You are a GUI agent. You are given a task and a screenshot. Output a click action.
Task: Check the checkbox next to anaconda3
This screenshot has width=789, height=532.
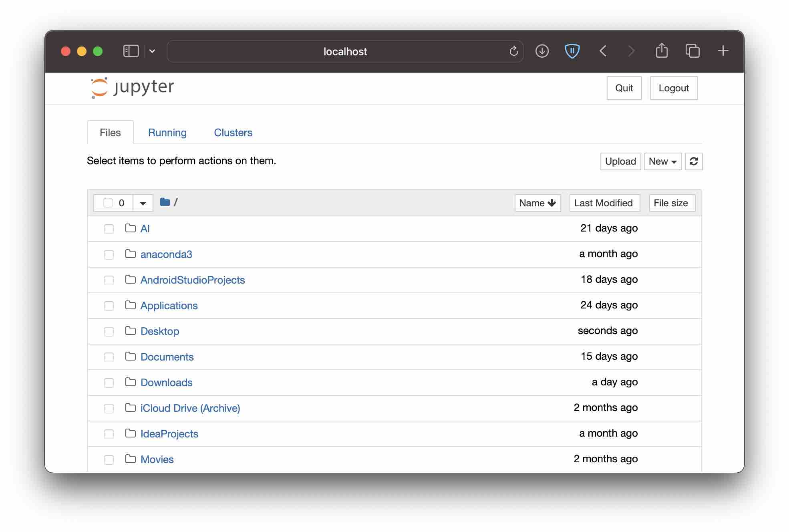pyautogui.click(x=109, y=254)
